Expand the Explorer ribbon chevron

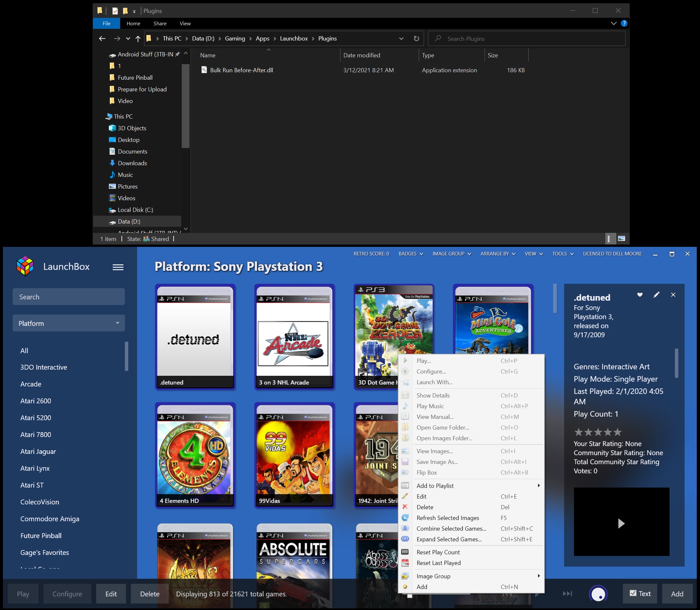point(614,24)
